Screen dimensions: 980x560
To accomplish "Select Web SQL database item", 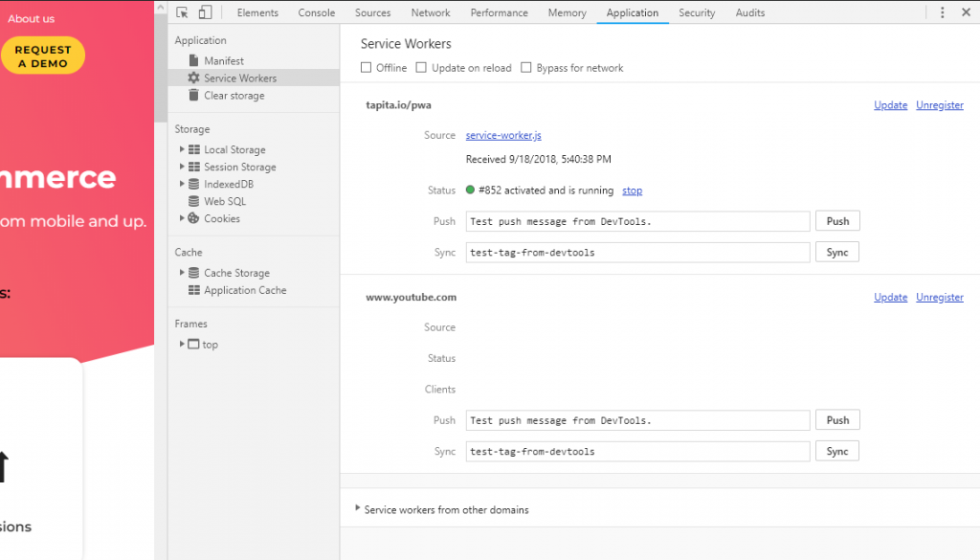I will tap(224, 202).
